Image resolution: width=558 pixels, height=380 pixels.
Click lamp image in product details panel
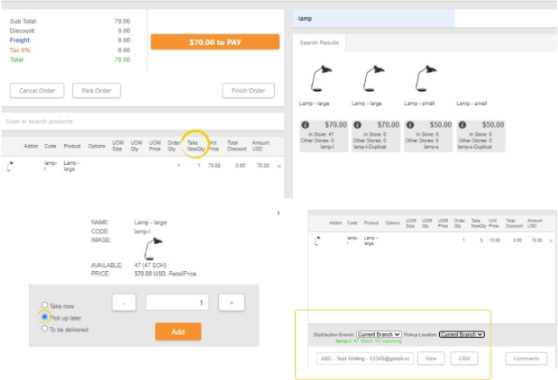tap(153, 249)
